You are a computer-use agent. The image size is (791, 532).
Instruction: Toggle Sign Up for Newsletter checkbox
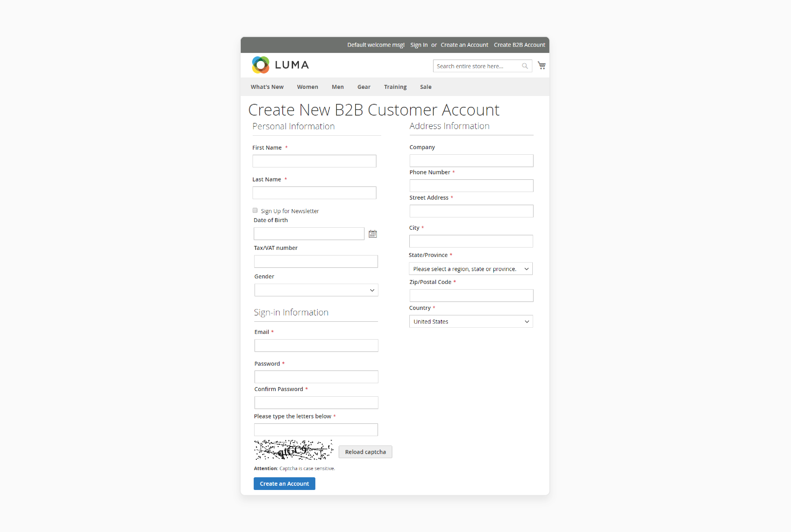255,210
